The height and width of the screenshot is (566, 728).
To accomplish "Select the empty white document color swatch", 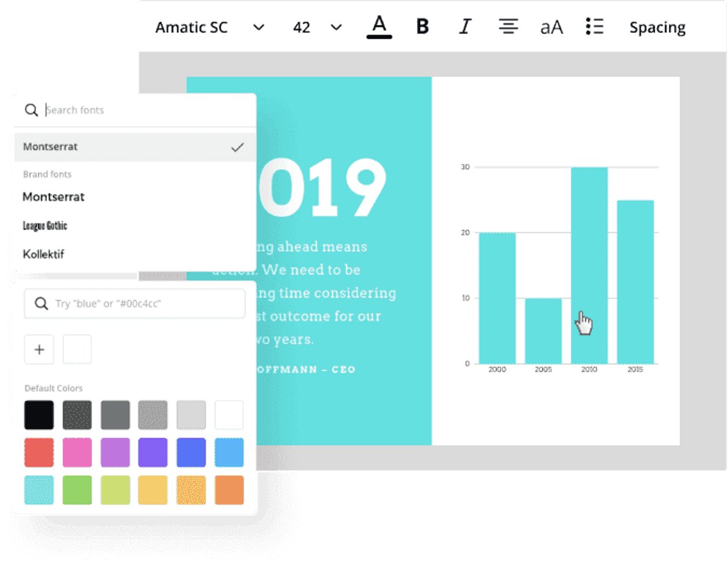I will pyautogui.click(x=77, y=349).
